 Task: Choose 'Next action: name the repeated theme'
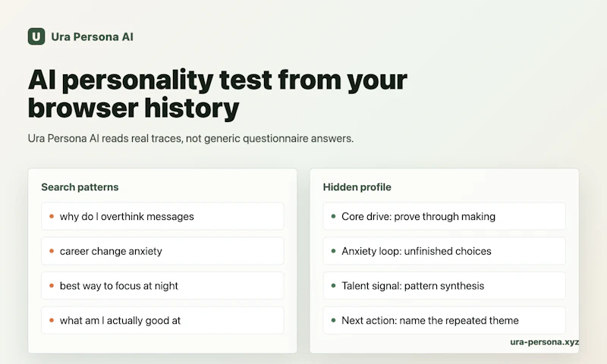[444, 320]
